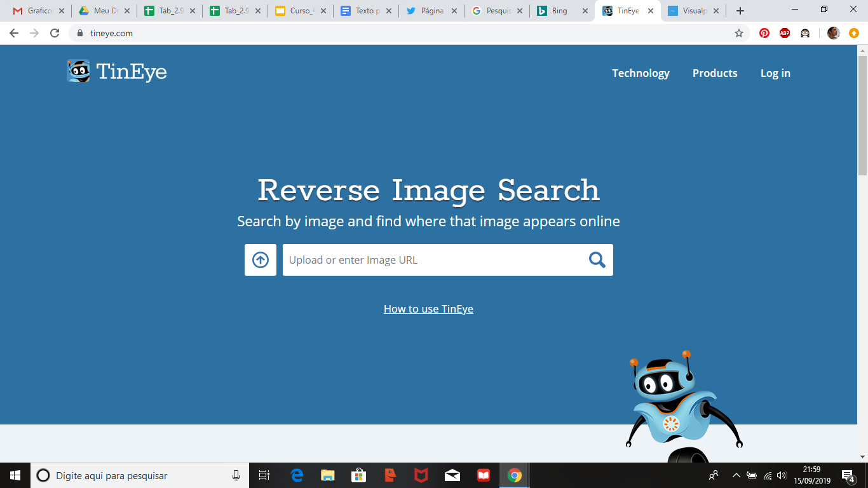Switch to the Meu Drive tab

tap(104, 11)
